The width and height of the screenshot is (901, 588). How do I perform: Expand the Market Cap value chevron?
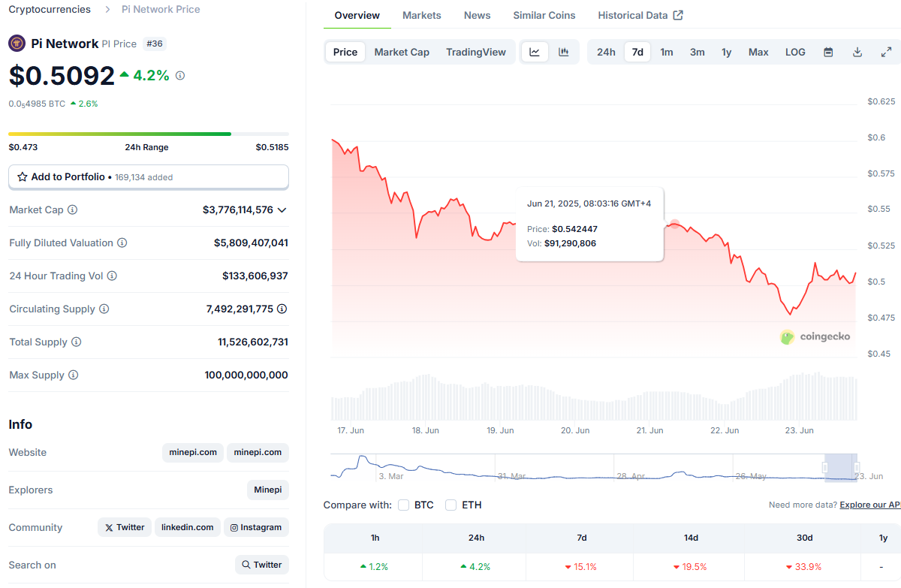282,210
